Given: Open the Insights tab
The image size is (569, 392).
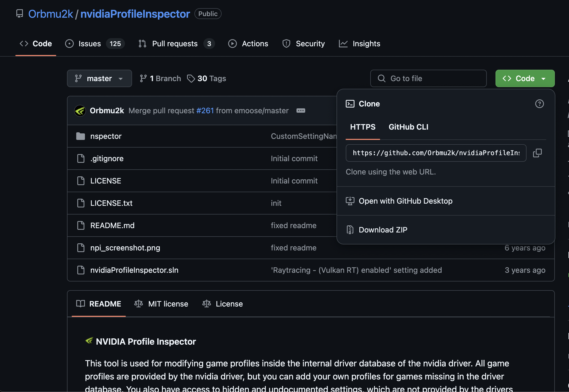Looking at the screenshot, I should coord(359,44).
